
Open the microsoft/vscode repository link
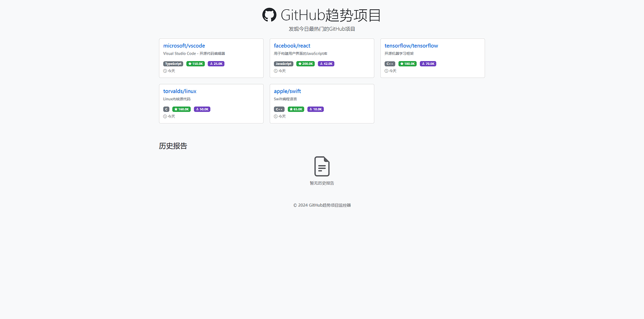pos(184,45)
